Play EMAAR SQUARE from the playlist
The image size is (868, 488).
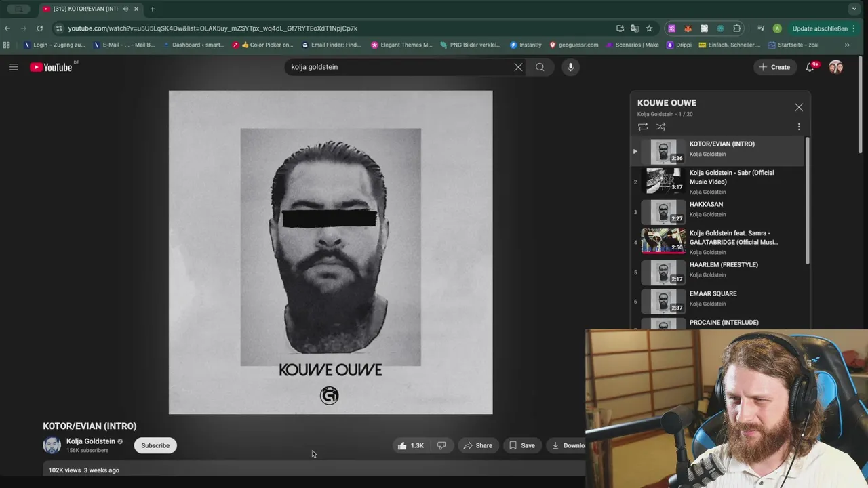click(x=717, y=302)
